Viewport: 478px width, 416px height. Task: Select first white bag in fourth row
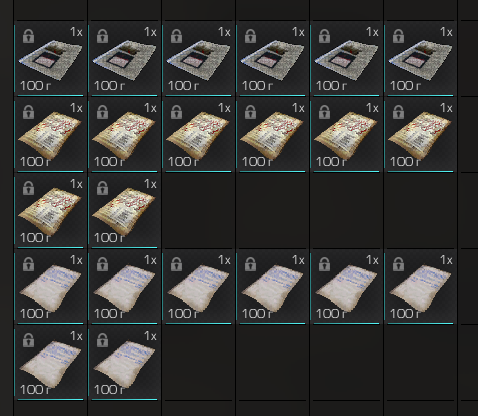click(x=50, y=287)
